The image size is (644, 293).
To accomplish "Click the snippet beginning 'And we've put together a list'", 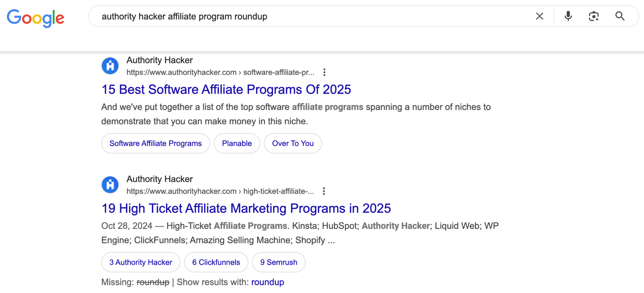I will 296,114.
